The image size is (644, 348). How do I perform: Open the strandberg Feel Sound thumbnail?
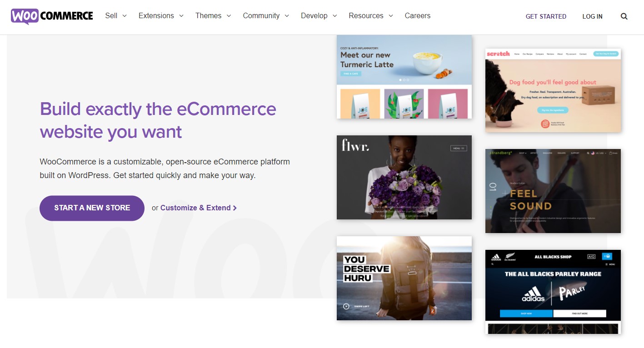(x=553, y=191)
